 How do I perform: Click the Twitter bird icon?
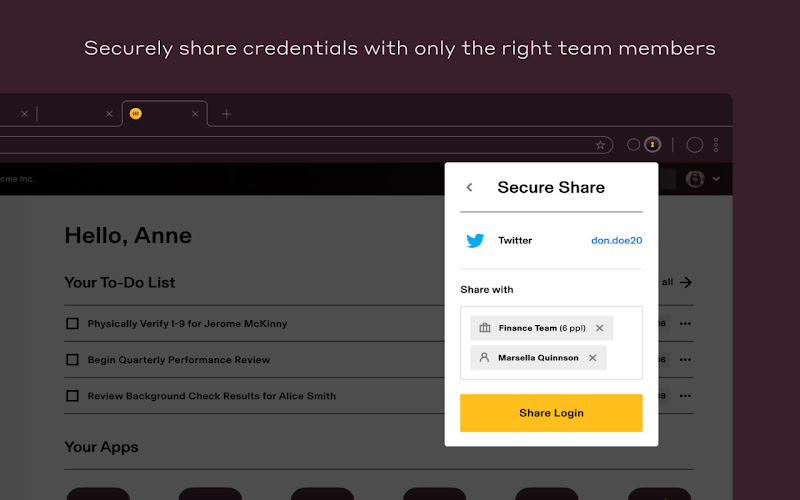[475, 240]
